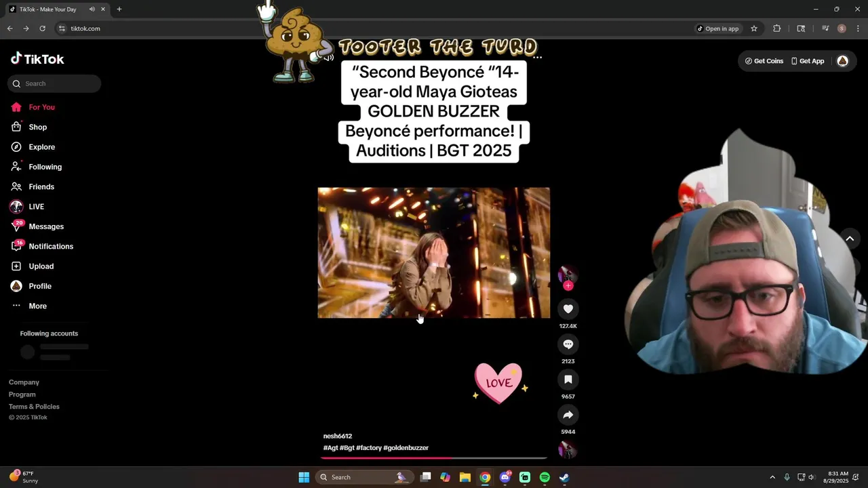868x488 pixels.
Task: Open the three-dot video options menu
Action: 537,58
